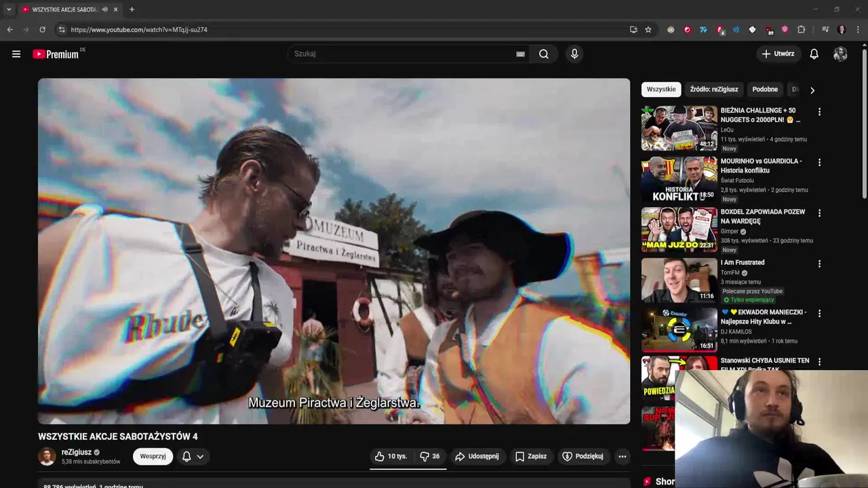The width and height of the screenshot is (868, 488).
Task: Open the YouTube hamburger guide menu
Action: [16, 54]
